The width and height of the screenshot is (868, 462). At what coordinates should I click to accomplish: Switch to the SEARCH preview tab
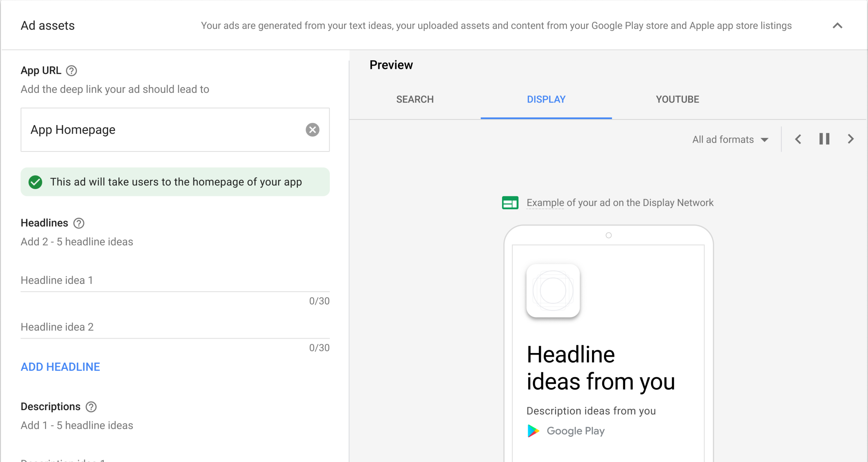click(415, 99)
